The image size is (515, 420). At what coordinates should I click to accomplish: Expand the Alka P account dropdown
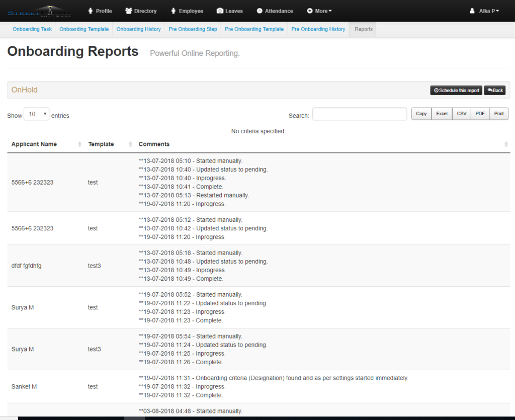[484, 10]
